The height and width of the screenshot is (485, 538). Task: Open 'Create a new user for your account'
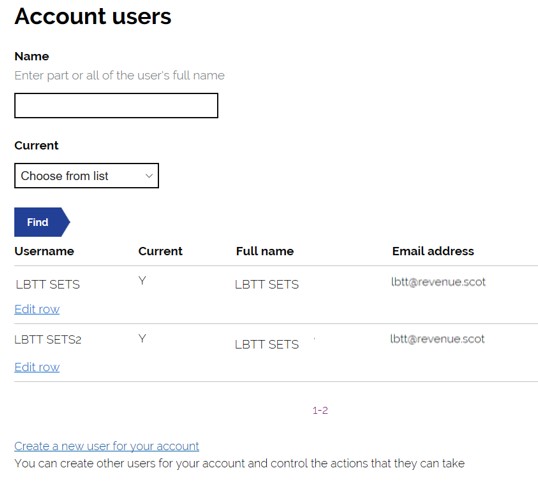coord(106,446)
